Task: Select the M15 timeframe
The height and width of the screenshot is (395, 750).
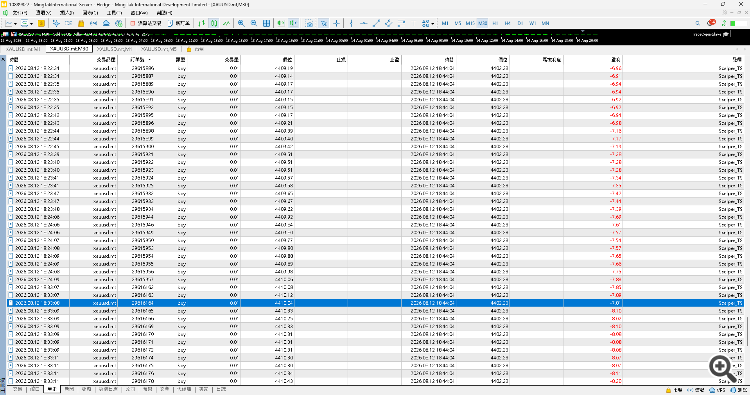Action: pos(470,23)
